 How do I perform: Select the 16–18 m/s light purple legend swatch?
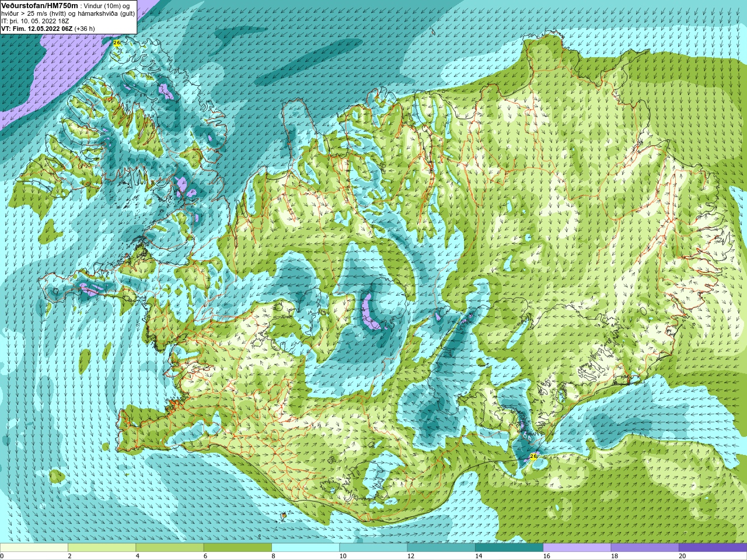click(577, 548)
